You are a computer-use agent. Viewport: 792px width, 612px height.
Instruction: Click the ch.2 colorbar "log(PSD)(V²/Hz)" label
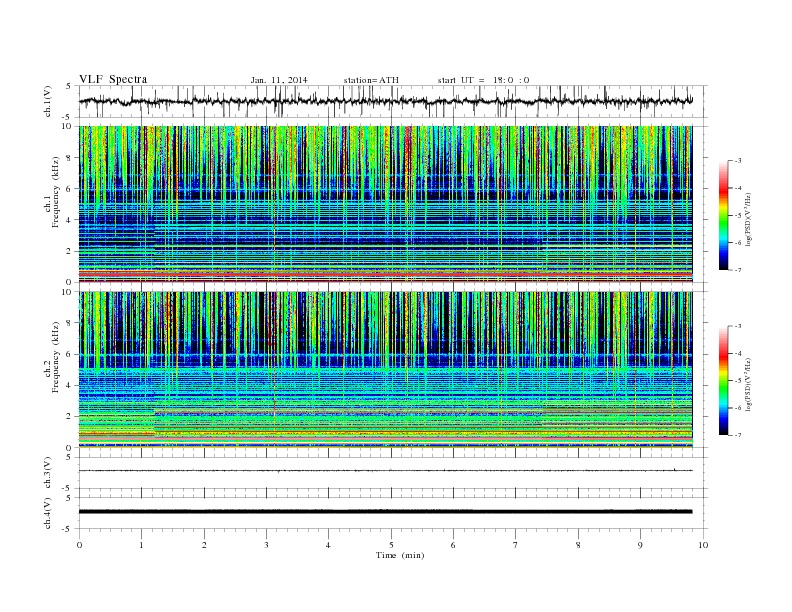coord(749,385)
